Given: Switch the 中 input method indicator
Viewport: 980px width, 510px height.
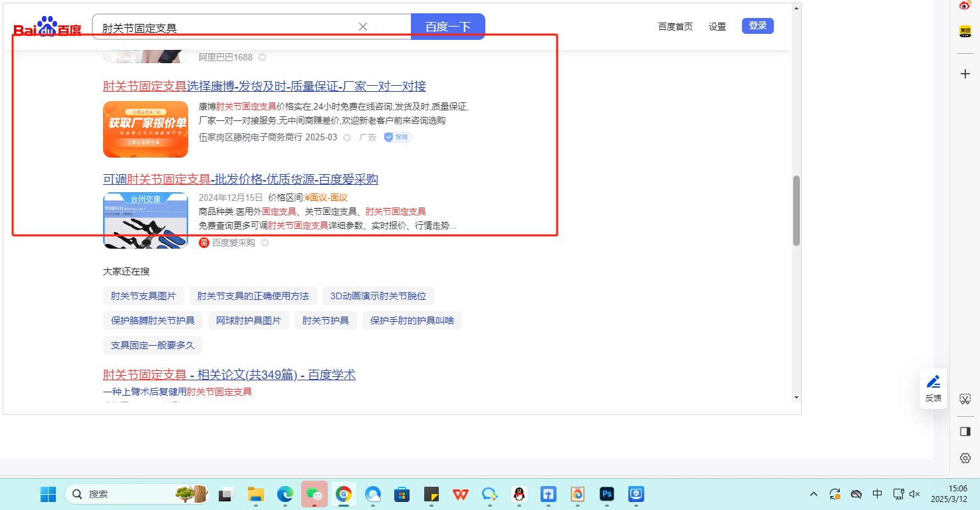Looking at the screenshot, I should click(878, 494).
